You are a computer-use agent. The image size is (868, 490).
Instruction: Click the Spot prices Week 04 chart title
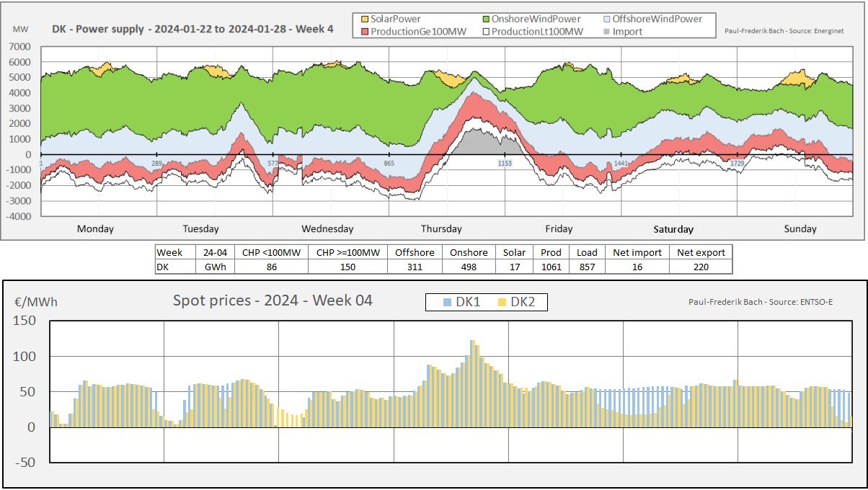273,300
